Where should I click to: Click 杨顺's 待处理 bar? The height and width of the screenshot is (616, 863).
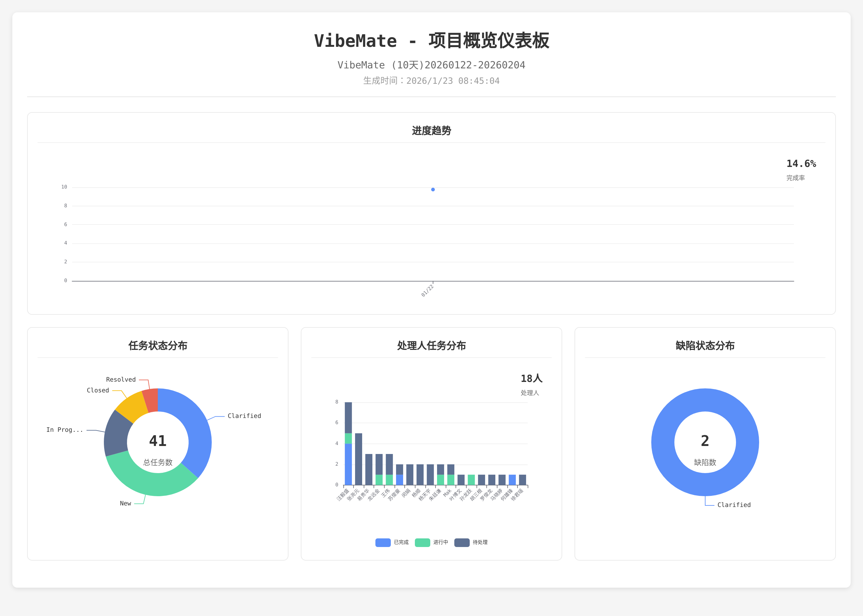click(420, 475)
